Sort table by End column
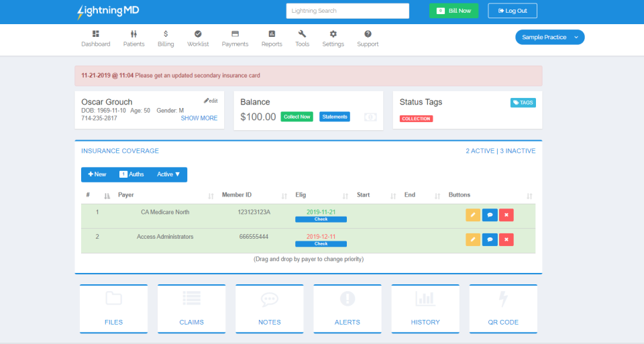 click(437, 196)
